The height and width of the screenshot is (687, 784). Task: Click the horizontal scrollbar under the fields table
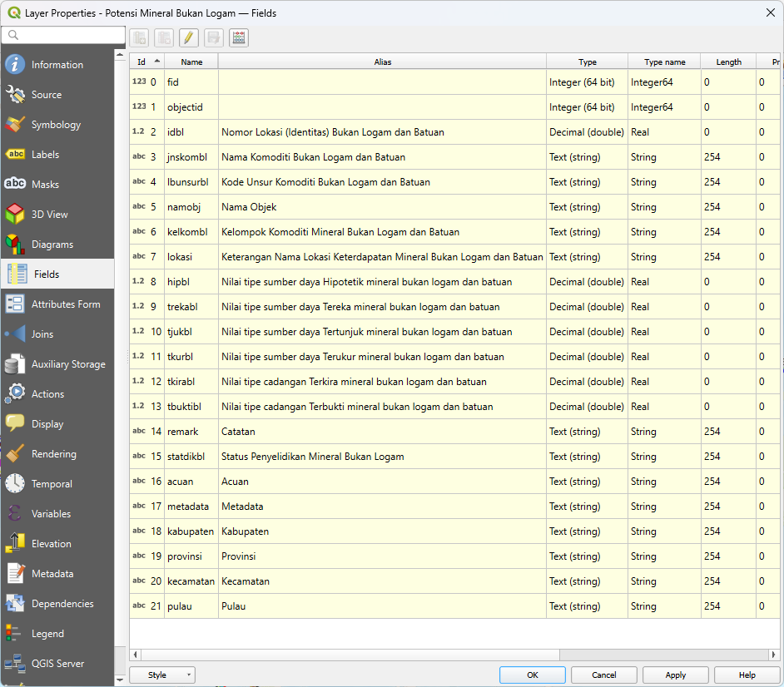[x=350, y=655]
